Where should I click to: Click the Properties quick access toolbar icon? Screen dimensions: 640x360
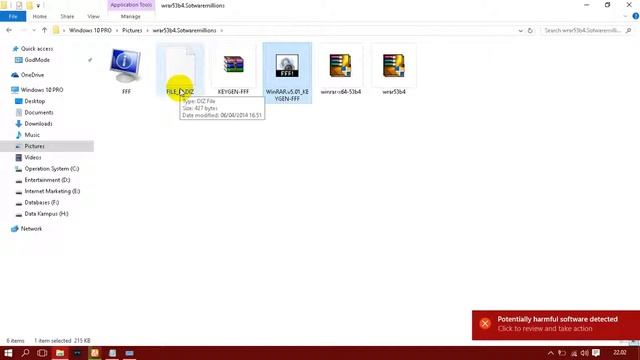coord(19,6)
